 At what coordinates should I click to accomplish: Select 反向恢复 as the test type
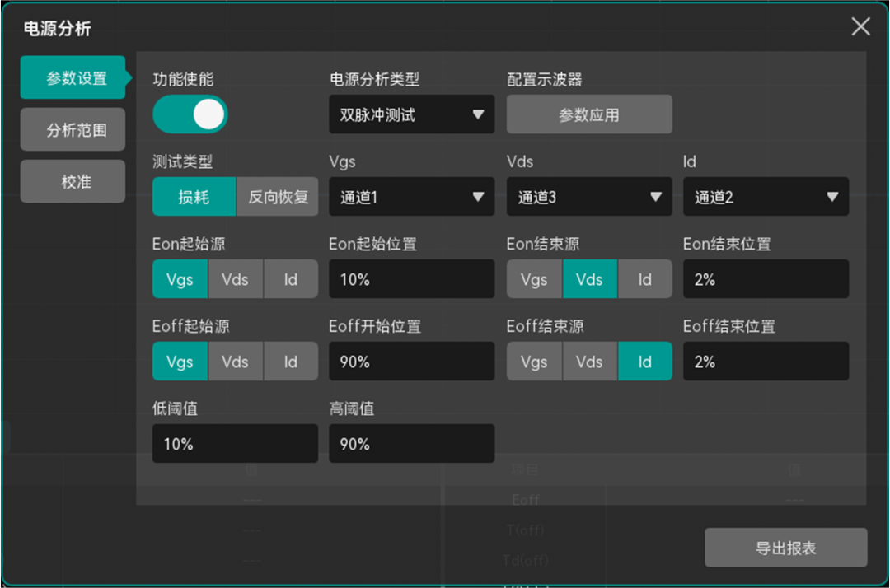pyautogui.click(x=278, y=196)
